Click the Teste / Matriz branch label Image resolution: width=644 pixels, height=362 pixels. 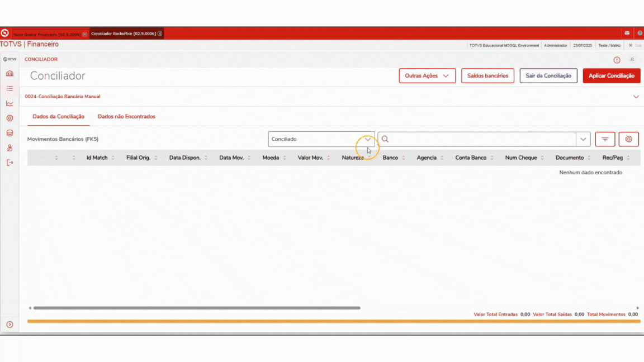pos(609,46)
